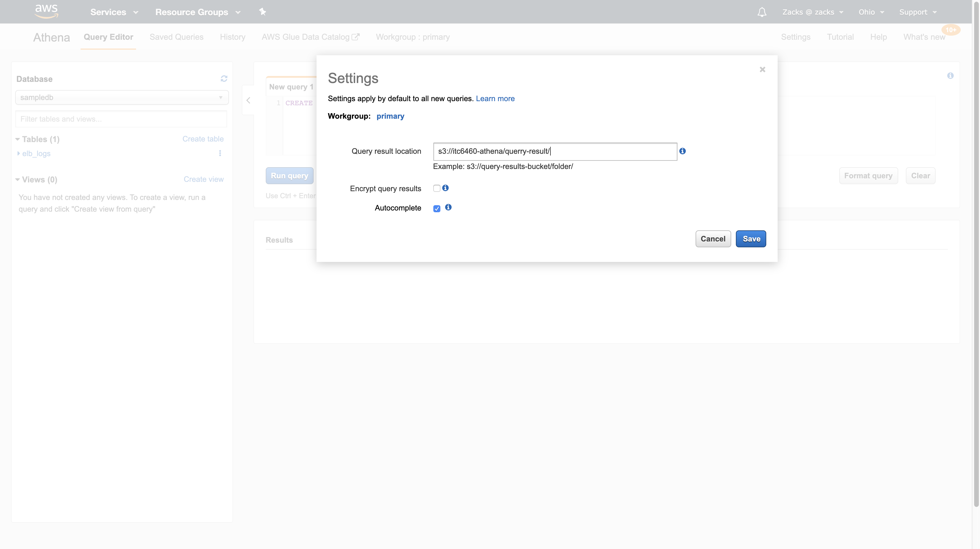Enable Encrypt query results checkbox
The image size is (980, 549).
coord(437,189)
